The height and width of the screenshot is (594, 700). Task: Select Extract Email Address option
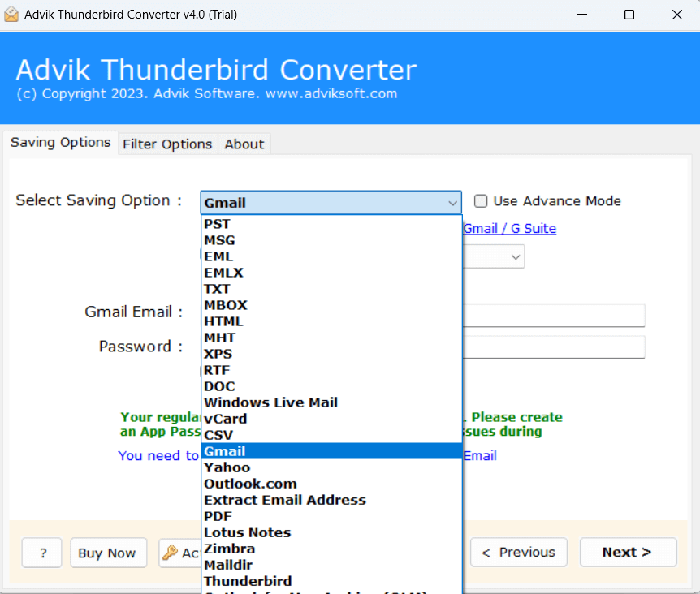[x=331, y=500]
